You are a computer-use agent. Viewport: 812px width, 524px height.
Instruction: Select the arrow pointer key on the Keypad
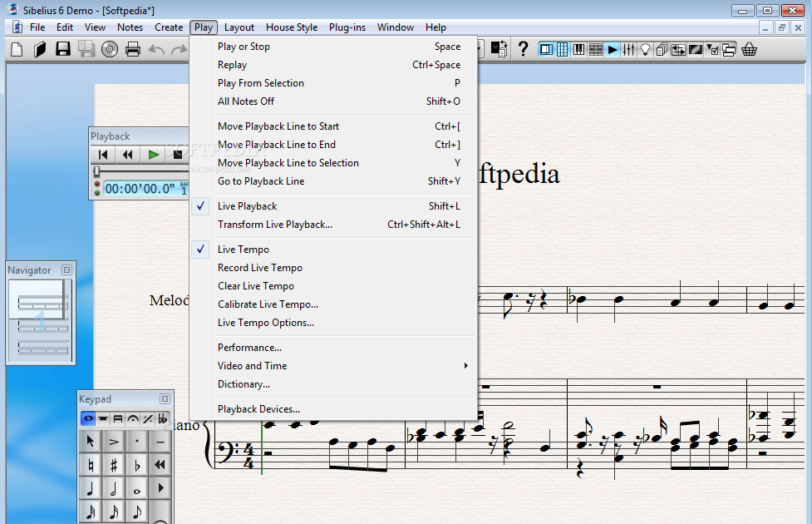point(91,442)
